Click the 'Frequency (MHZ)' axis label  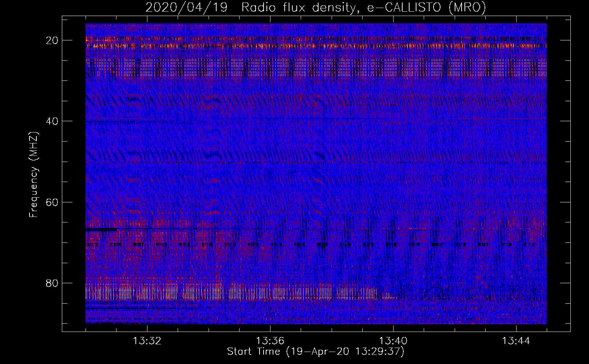(33, 174)
